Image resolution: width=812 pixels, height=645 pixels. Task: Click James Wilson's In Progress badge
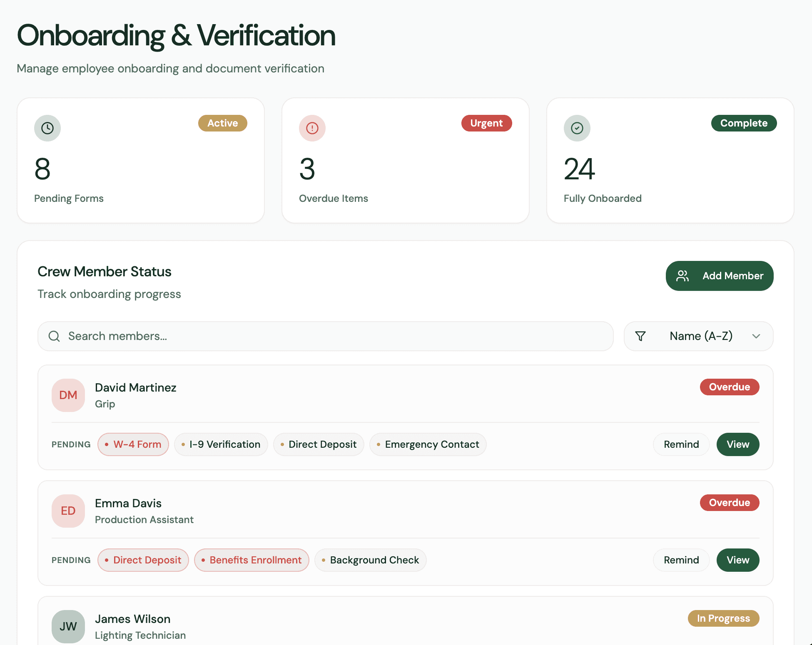[723, 618]
